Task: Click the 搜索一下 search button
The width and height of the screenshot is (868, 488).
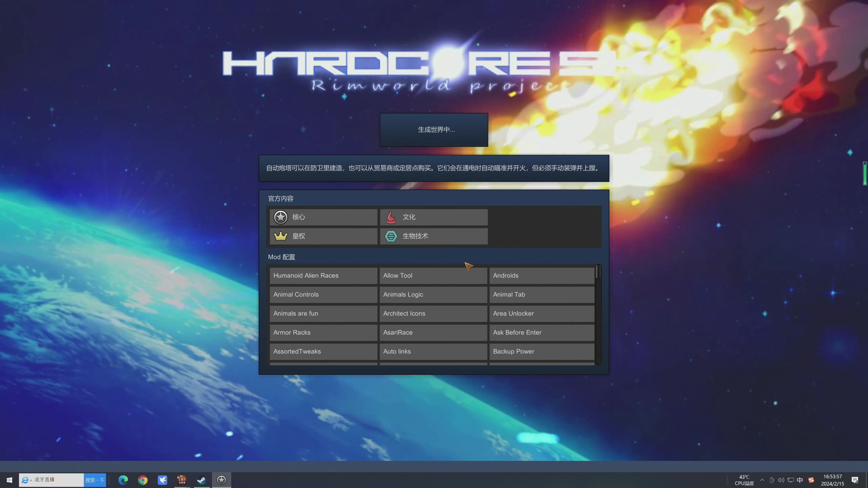Action: pos(95,480)
